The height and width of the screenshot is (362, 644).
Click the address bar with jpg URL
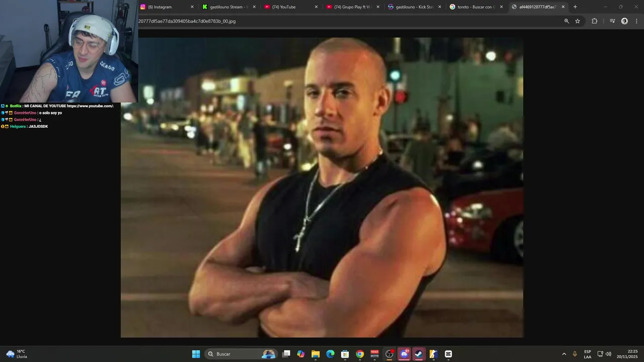pyautogui.click(x=347, y=21)
